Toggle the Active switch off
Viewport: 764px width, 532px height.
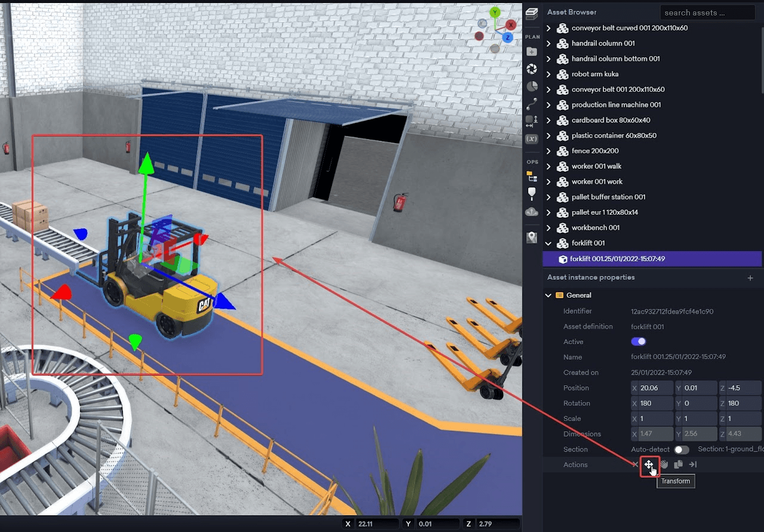[x=638, y=342]
